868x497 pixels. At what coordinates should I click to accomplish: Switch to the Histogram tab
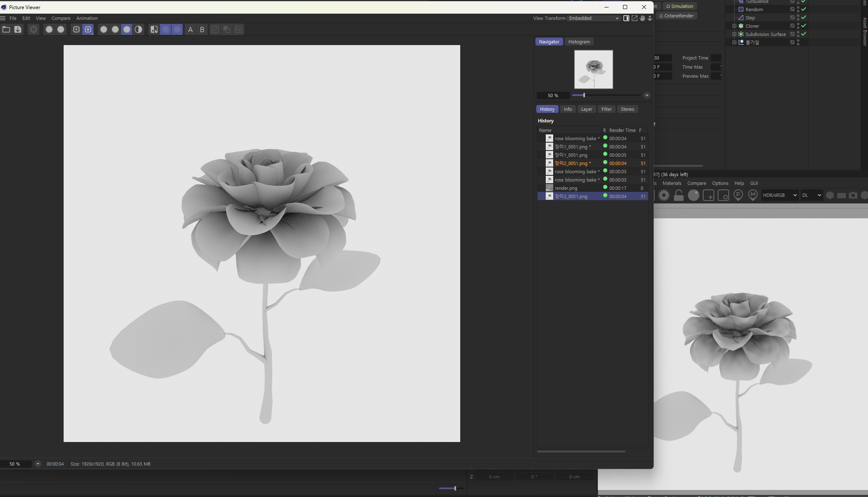pyautogui.click(x=579, y=42)
